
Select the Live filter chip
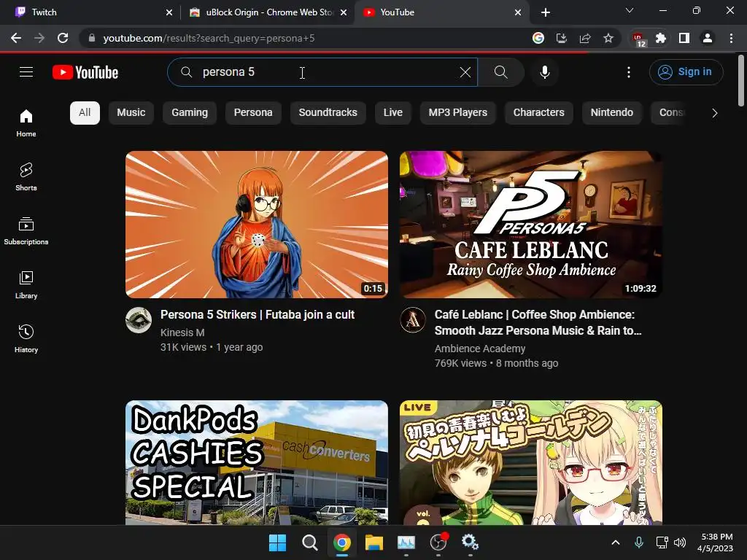coord(393,113)
